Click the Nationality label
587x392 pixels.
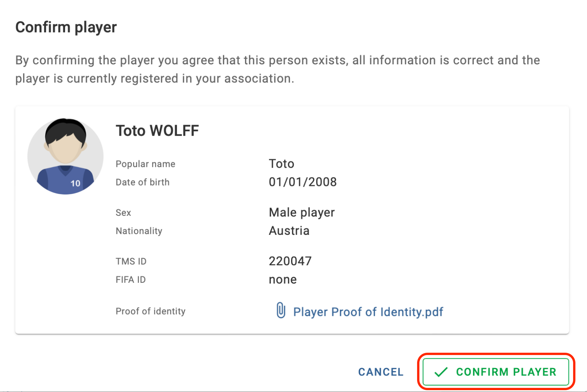139,231
